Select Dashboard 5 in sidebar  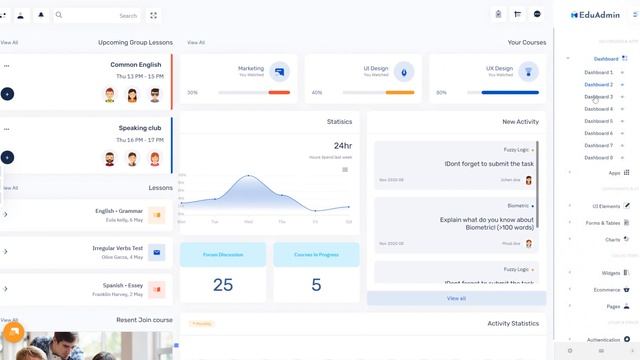tap(598, 121)
